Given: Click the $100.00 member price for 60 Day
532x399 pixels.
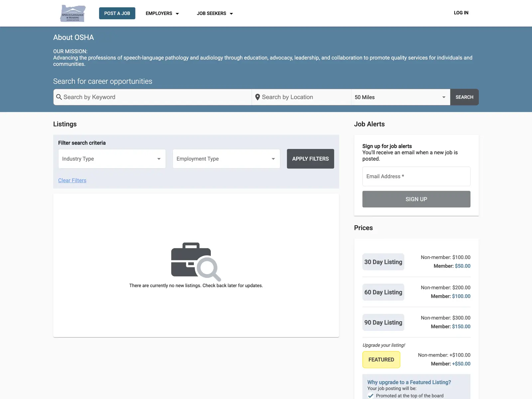Looking at the screenshot, I should click(x=461, y=296).
